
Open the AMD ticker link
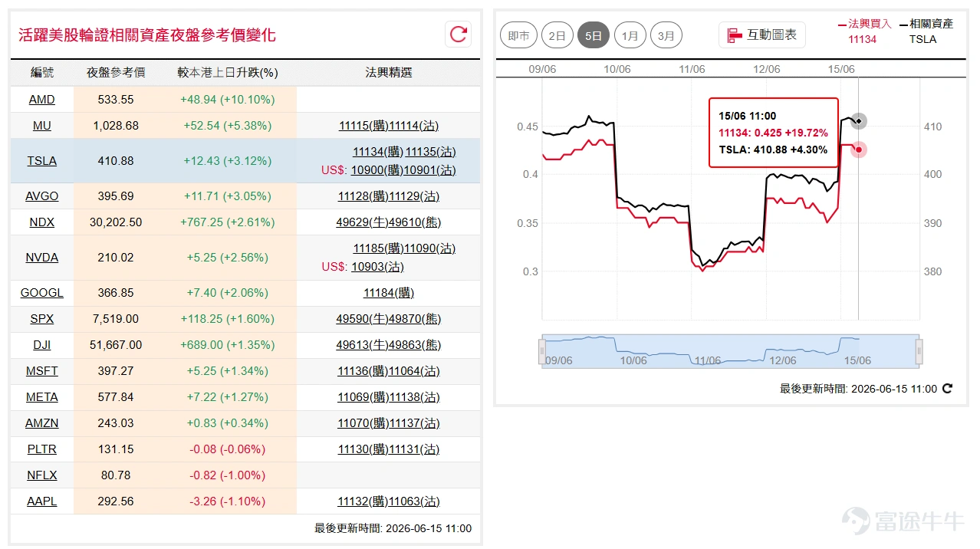[42, 100]
